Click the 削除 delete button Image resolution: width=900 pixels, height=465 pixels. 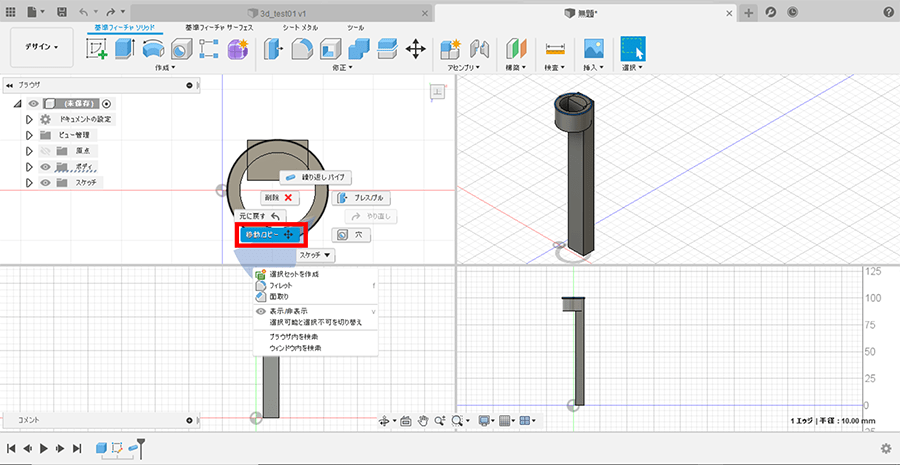tap(280, 198)
